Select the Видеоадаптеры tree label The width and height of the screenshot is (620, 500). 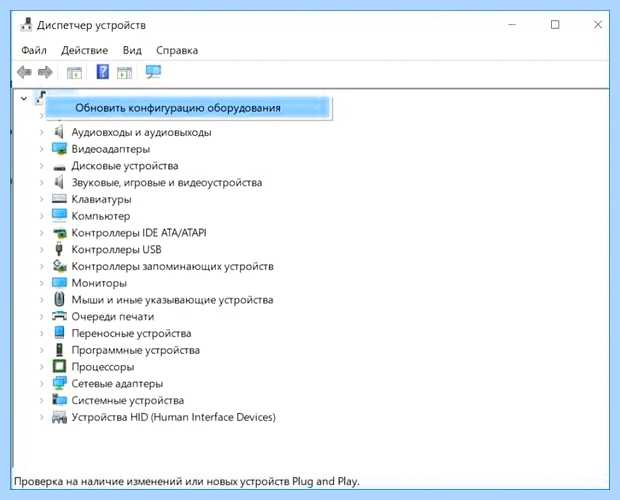point(111,149)
